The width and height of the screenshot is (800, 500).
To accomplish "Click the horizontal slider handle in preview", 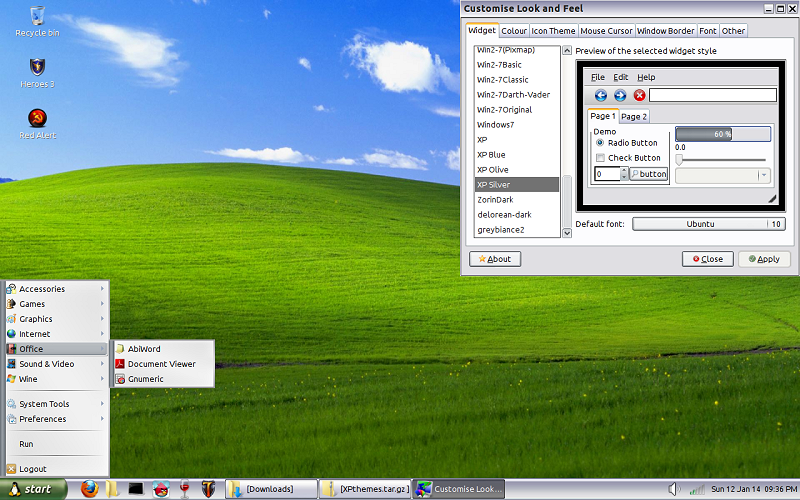I will (679, 160).
